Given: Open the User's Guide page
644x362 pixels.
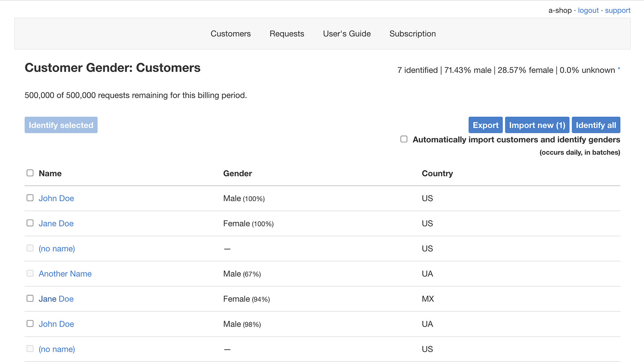Looking at the screenshot, I should 347,34.
